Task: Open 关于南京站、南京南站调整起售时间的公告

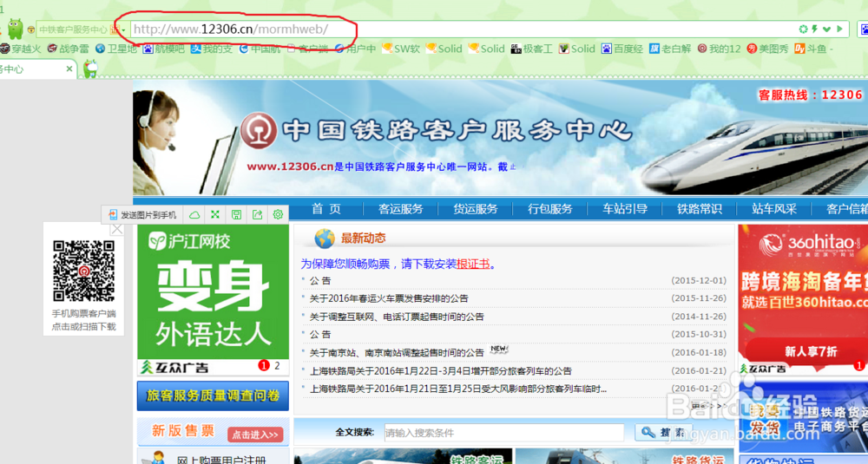Action: coord(397,352)
